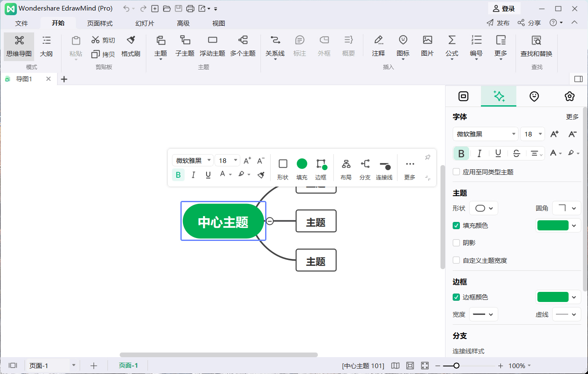Open the Find and Replace (查找和替换) tool

tap(536, 45)
